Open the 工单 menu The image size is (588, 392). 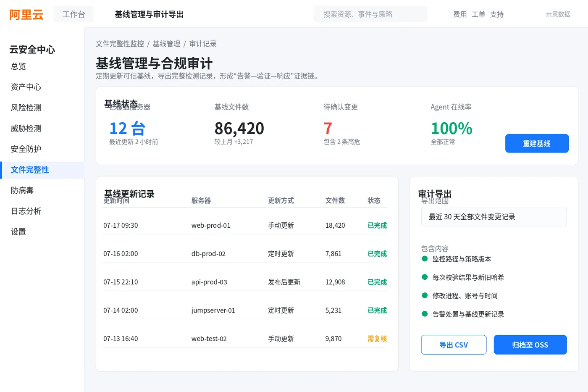coord(478,14)
